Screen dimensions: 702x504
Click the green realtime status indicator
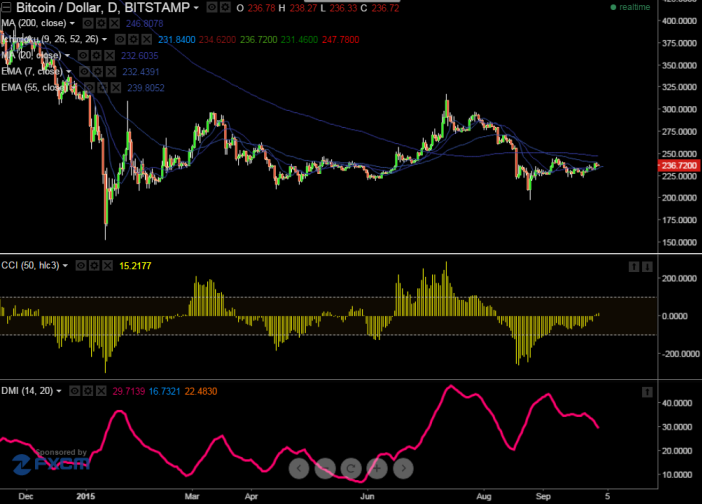tap(630, 7)
